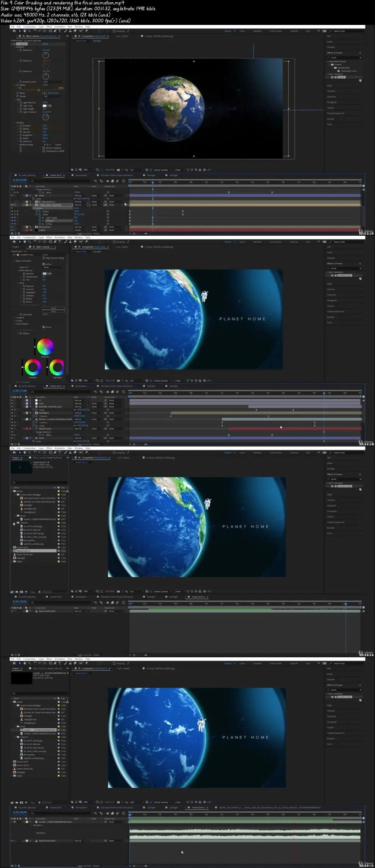
Task: Click the trash icon in the 0:09:14 Project panel
Action: pyautogui.click(x=40, y=802)
